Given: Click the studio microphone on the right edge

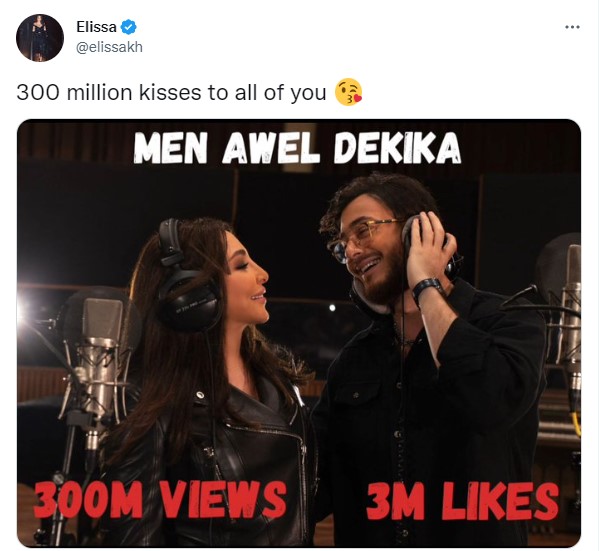Looking at the screenshot, I should 567,317.
